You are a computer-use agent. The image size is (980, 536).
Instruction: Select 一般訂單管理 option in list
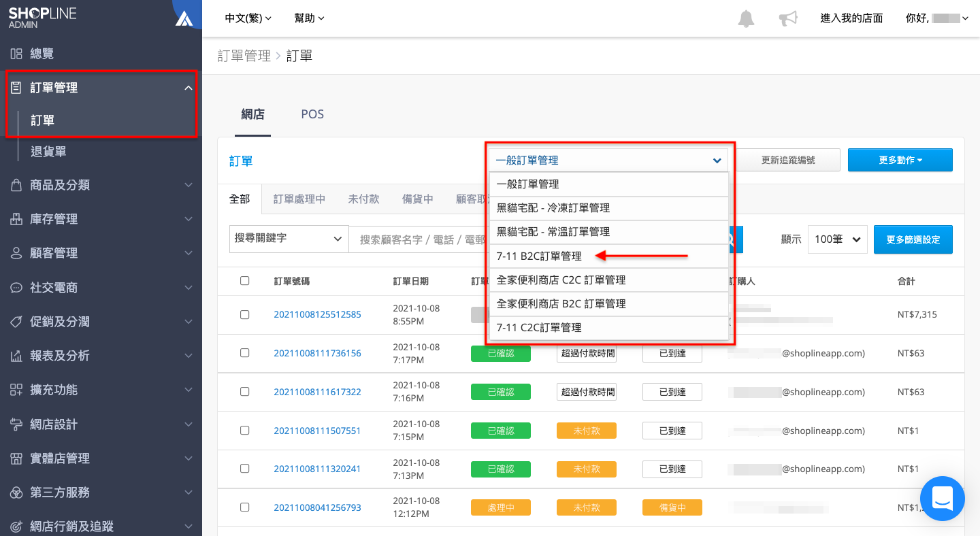tap(609, 184)
